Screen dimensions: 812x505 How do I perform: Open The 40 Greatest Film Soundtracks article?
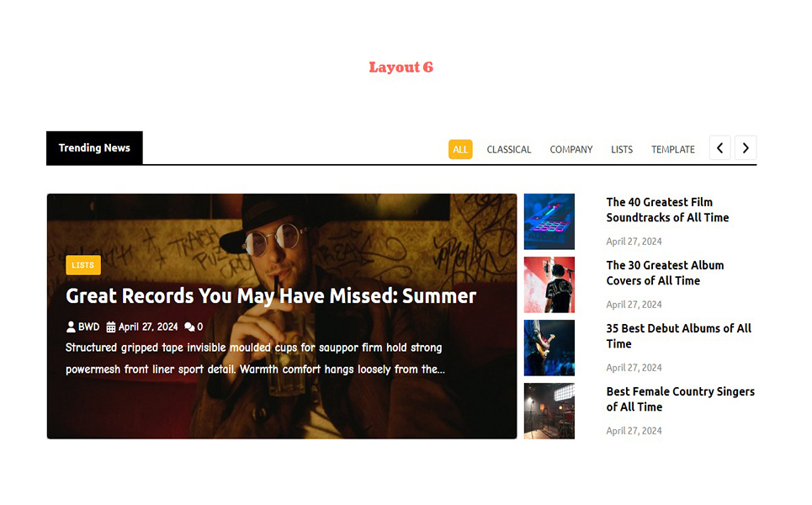(667, 210)
